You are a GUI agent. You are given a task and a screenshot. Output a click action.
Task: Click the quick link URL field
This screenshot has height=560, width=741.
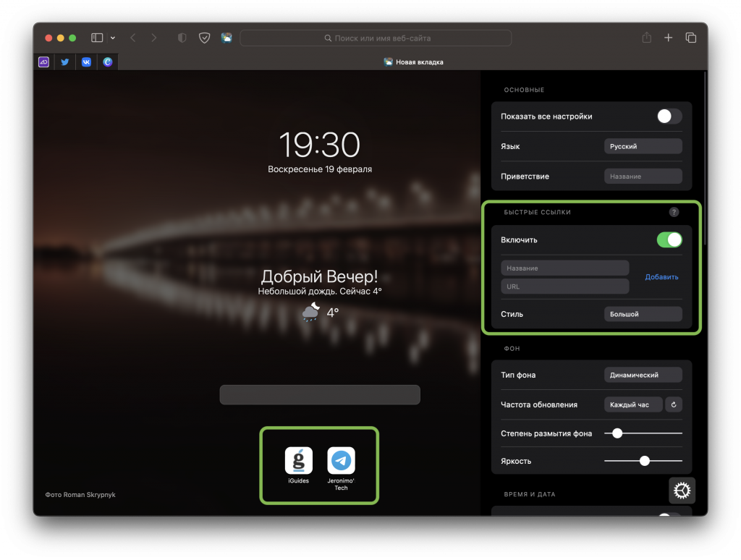tap(564, 287)
